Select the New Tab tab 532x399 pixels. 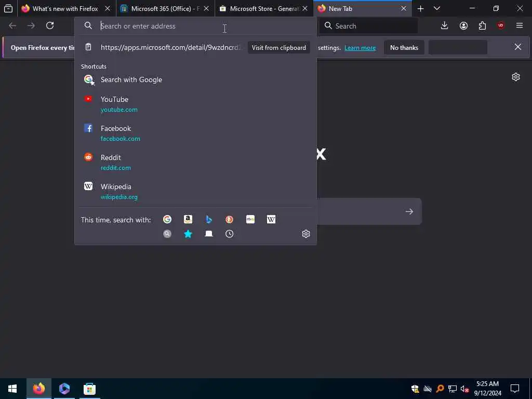tap(362, 8)
